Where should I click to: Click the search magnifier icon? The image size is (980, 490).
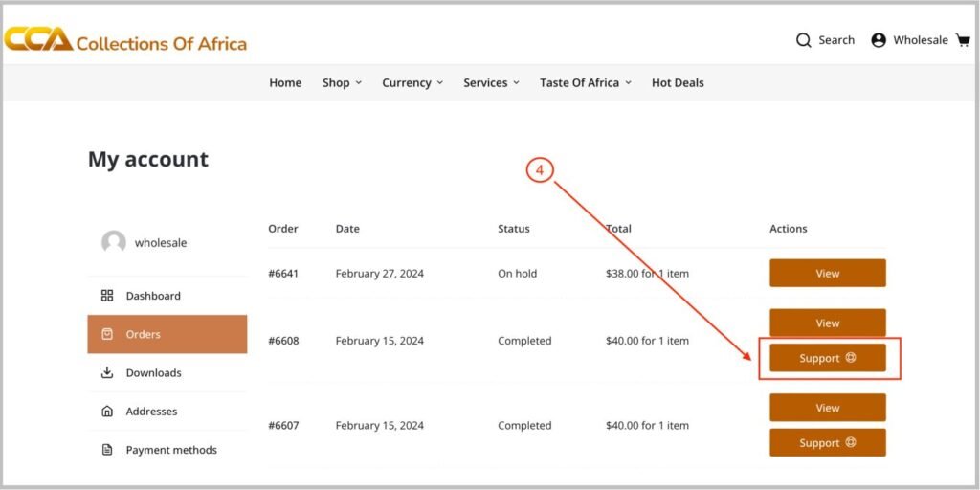click(x=804, y=40)
